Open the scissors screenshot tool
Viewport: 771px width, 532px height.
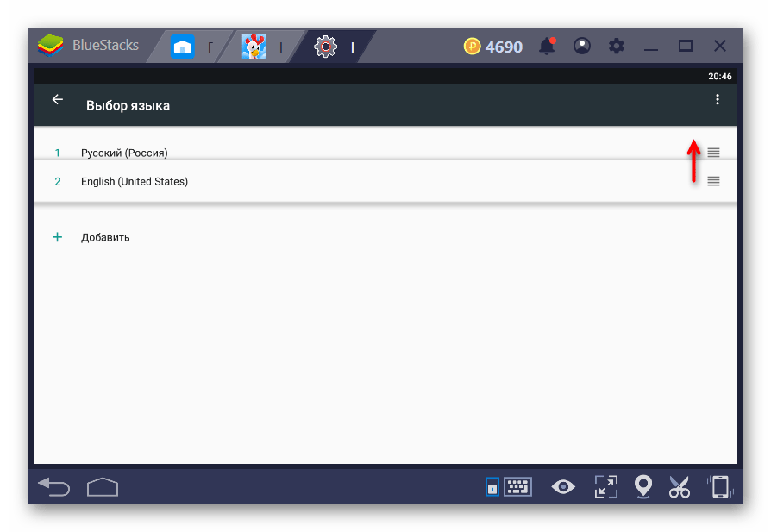[x=680, y=487]
